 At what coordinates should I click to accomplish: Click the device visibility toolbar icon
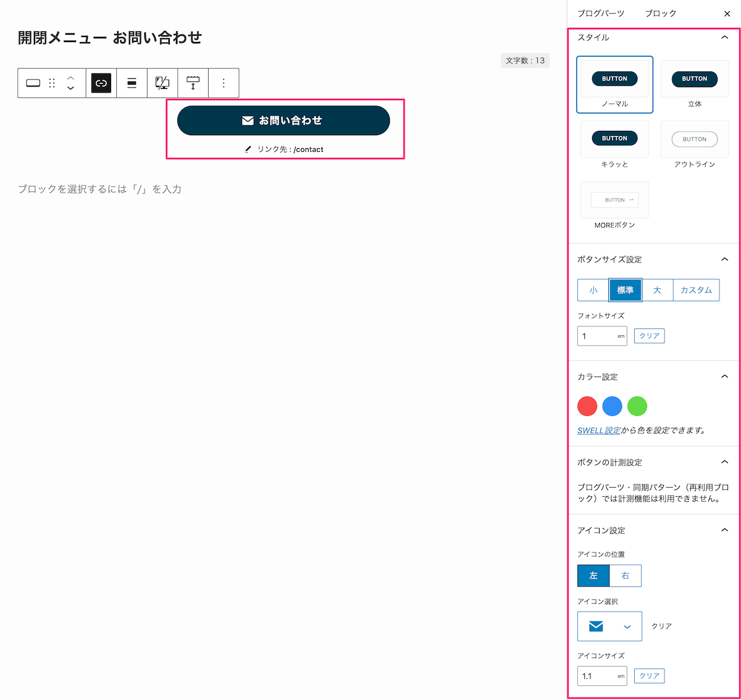tap(162, 83)
